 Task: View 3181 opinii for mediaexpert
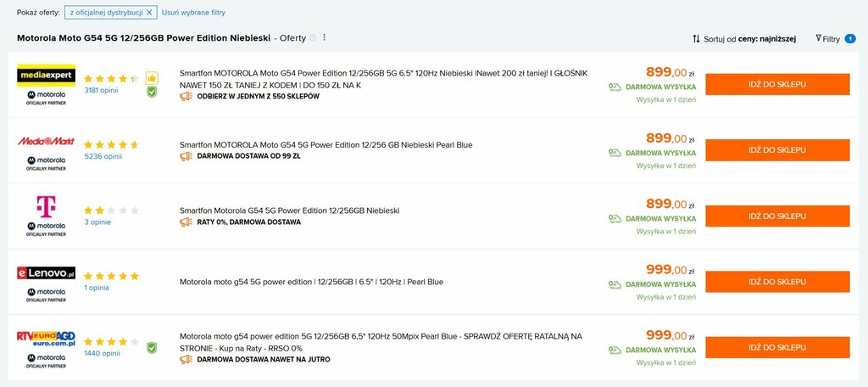(101, 90)
